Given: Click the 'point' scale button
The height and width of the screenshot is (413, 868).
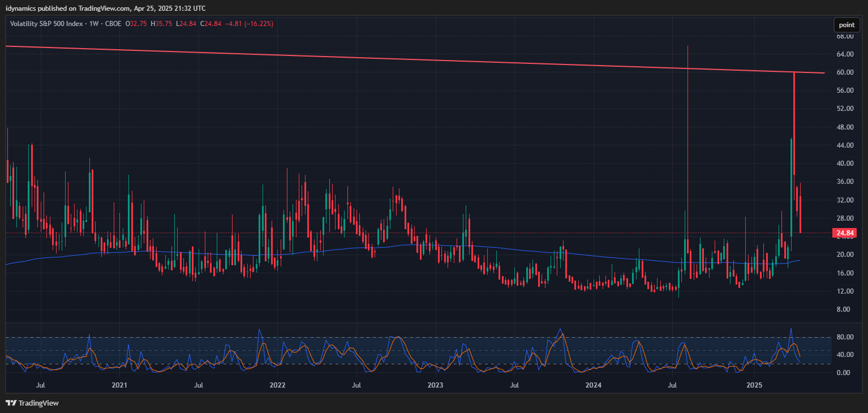Looking at the screenshot, I should (x=846, y=25).
